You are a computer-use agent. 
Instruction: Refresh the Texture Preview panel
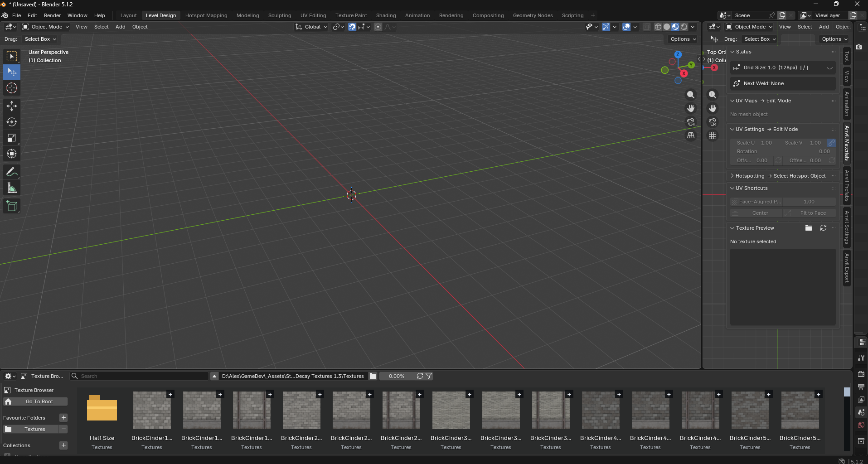point(823,228)
